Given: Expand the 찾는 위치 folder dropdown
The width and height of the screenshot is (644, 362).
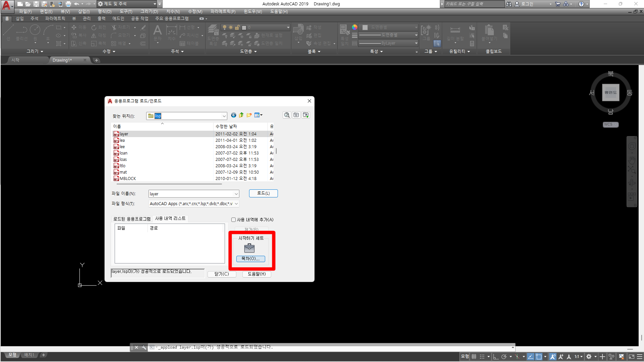Looking at the screenshot, I should click(x=224, y=116).
